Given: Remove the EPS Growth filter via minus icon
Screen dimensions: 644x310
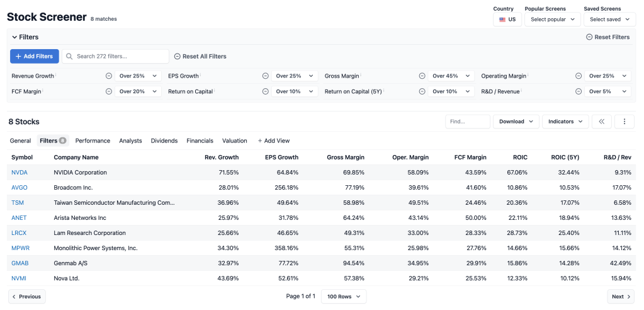Looking at the screenshot, I should point(265,76).
